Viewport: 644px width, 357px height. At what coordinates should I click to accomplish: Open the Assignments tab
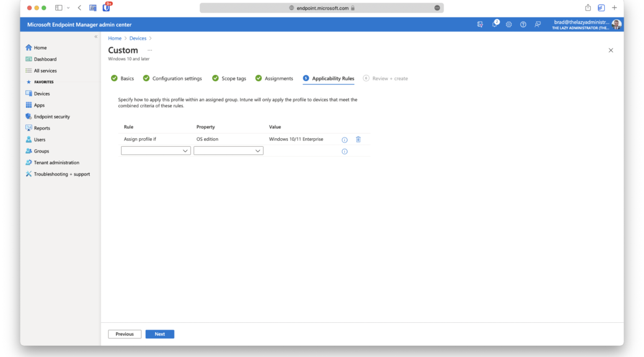(274, 78)
